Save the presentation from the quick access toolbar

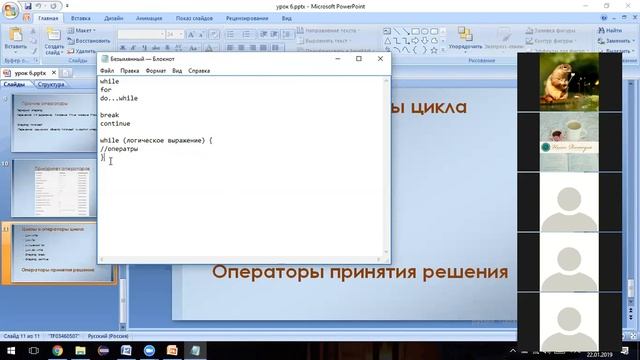point(28,6)
